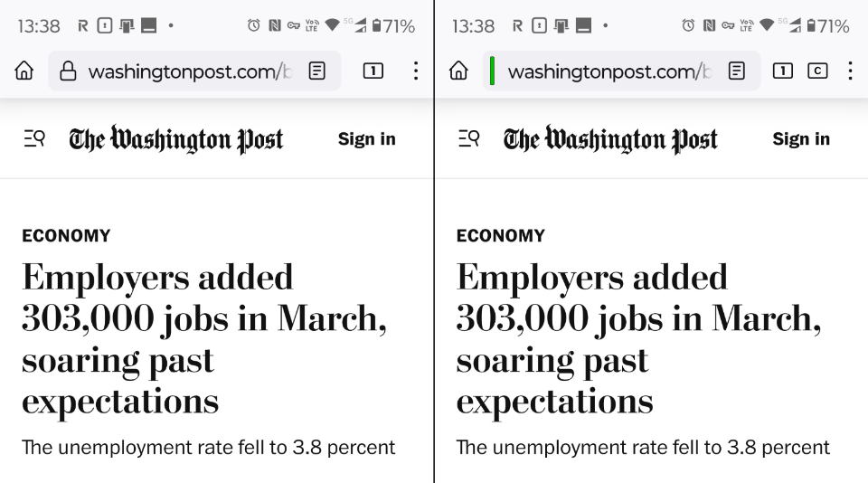Open Washington Post menu-search icon on left page
Screen dimensions: 868x483
(34, 139)
